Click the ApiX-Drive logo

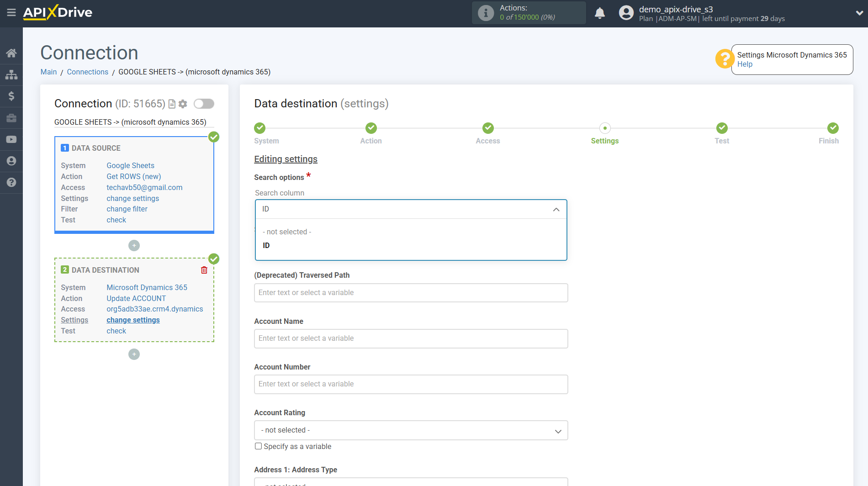tap(58, 12)
